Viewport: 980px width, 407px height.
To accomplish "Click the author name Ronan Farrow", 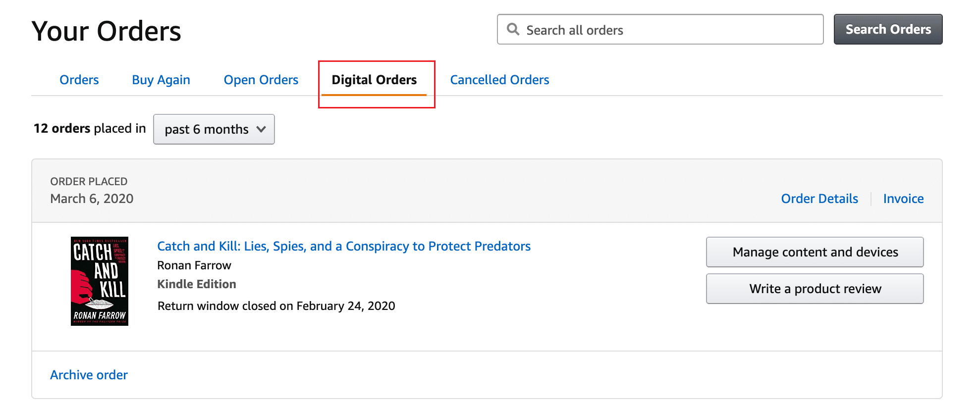I will [x=194, y=265].
